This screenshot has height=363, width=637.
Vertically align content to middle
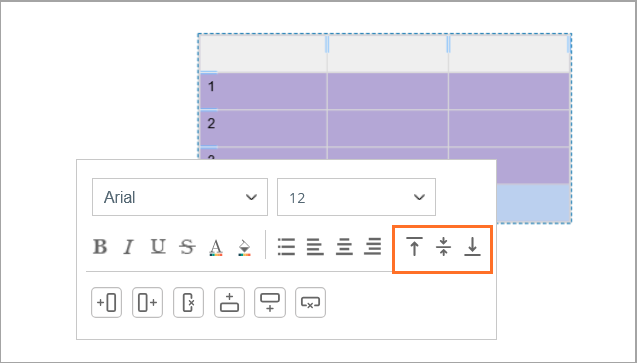click(x=443, y=246)
